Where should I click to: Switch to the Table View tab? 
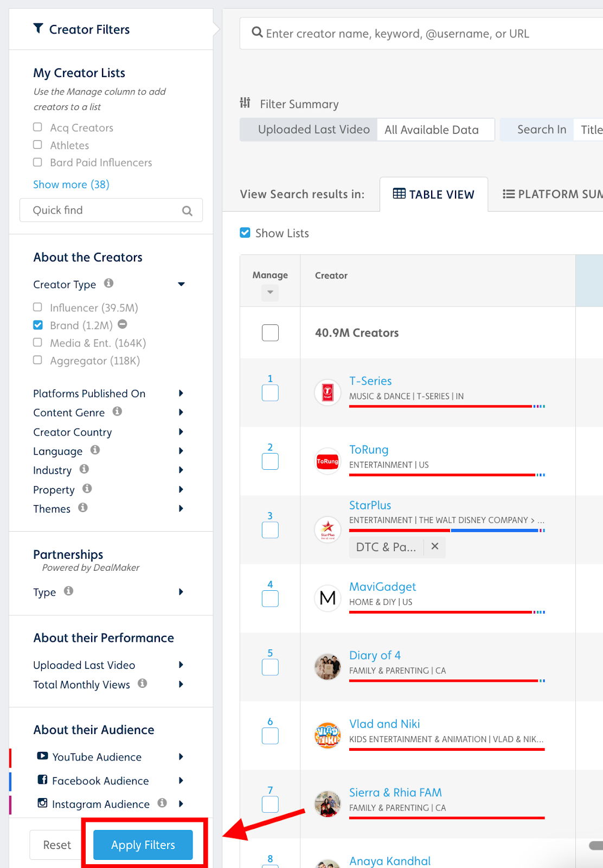coord(433,194)
